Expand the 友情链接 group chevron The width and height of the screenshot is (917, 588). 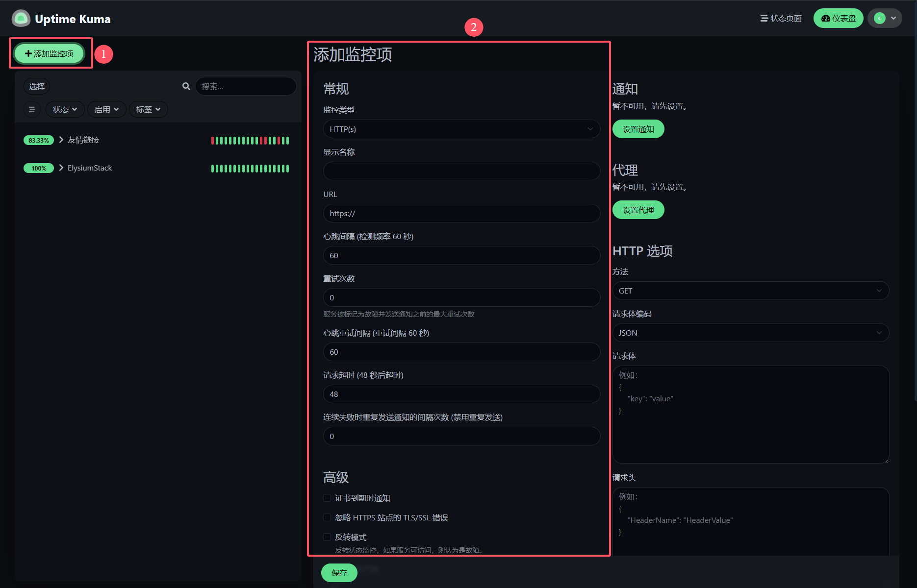[61, 140]
